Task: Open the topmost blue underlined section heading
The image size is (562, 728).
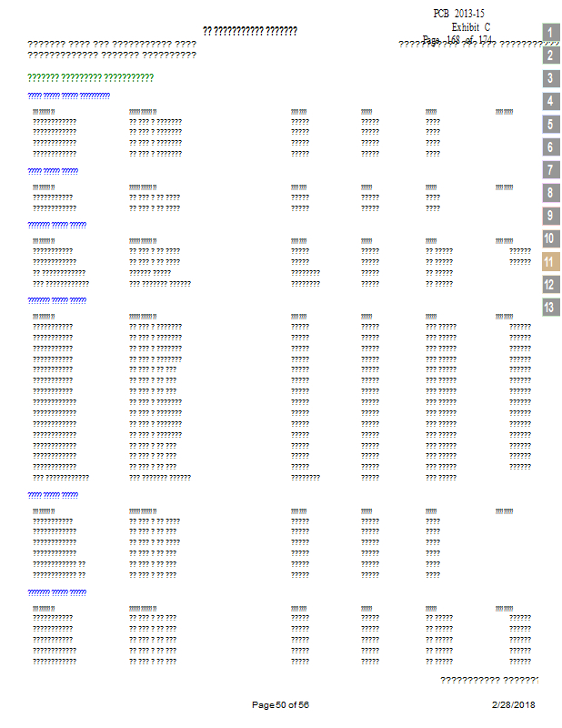Action: [69, 96]
